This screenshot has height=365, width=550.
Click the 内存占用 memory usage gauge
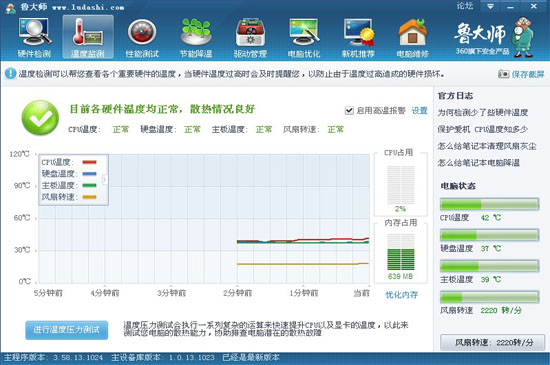pyautogui.click(x=401, y=252)
